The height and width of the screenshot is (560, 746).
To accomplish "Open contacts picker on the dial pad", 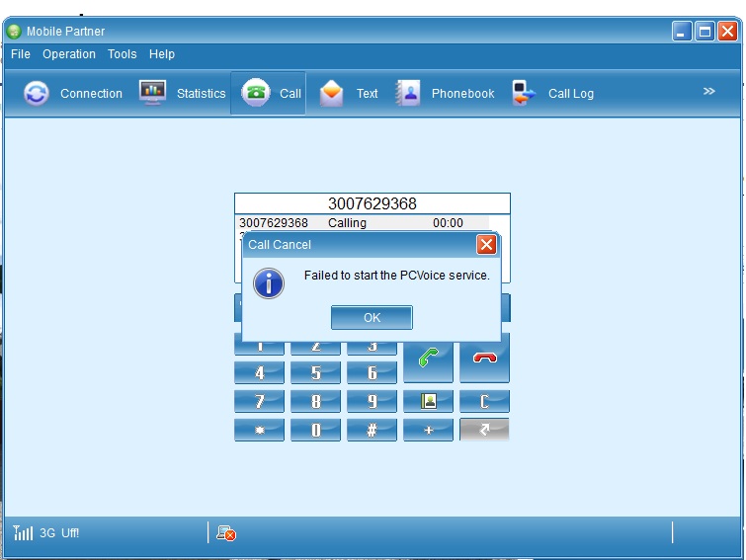I will [428, 401].
